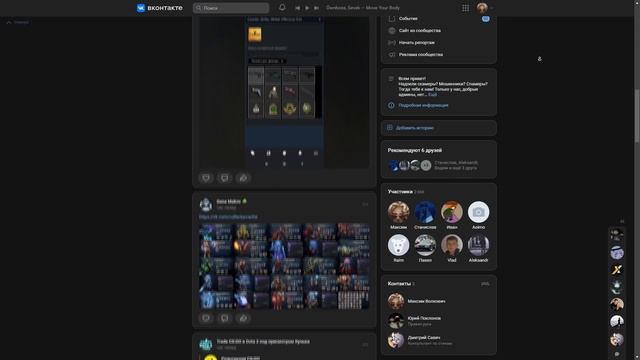
Task: Open more options on Trade CS:GO post
Action: [x=365, y=344]
